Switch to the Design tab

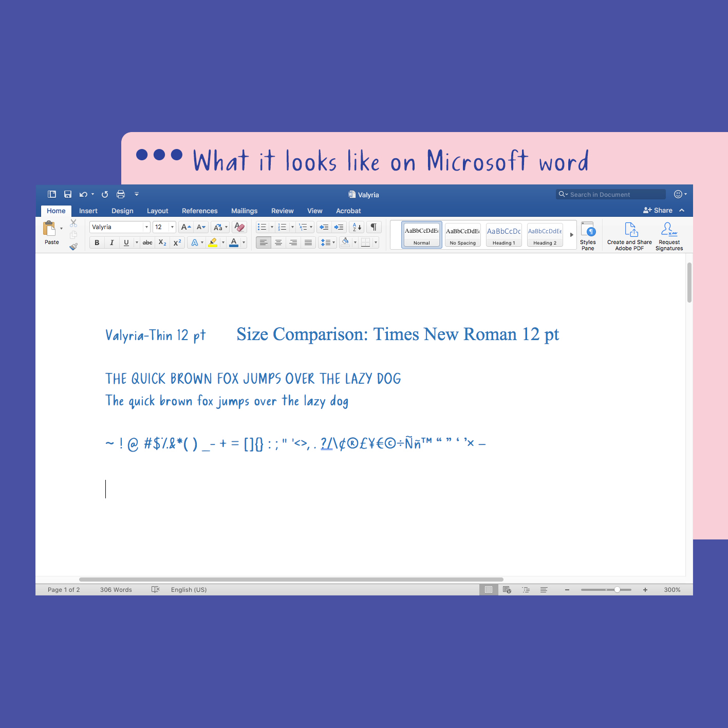[122, 211]
